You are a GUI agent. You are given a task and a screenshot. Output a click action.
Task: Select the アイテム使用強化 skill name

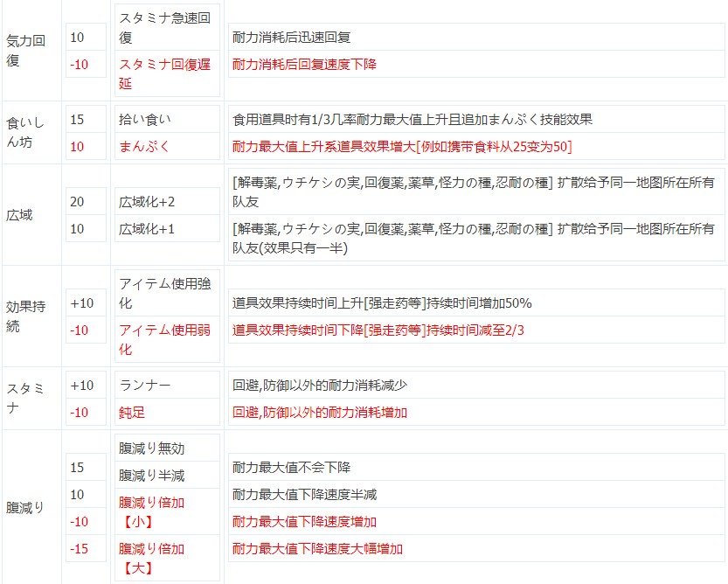[163, 293]
